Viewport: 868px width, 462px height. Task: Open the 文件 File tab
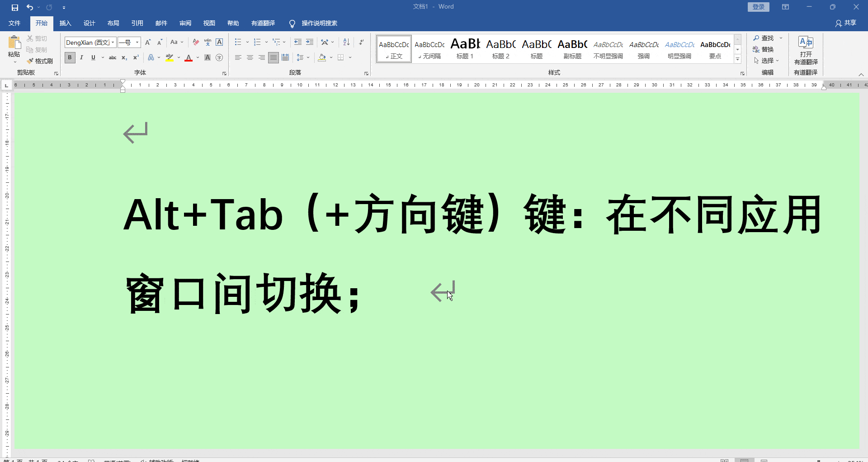pos(14,23)
